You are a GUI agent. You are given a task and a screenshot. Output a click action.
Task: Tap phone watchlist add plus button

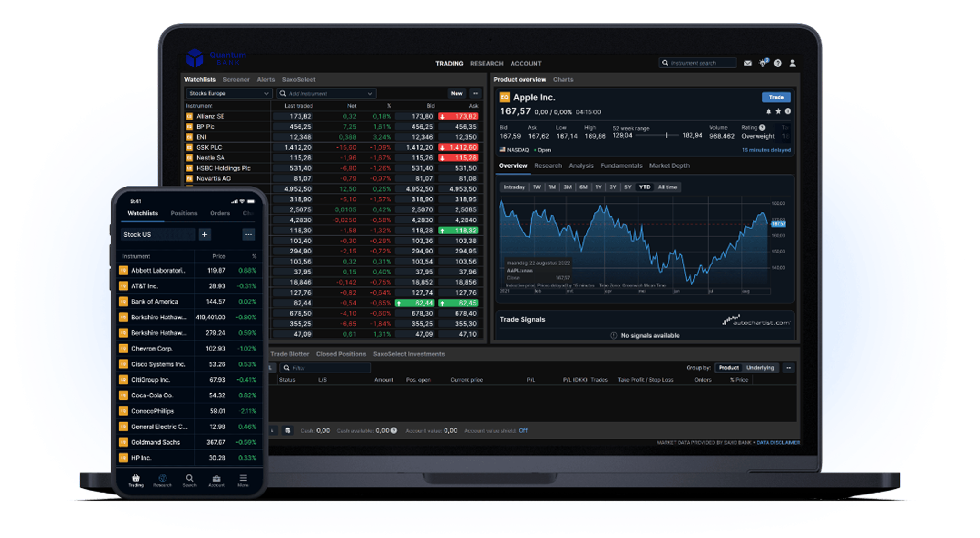tap(205, 234)
